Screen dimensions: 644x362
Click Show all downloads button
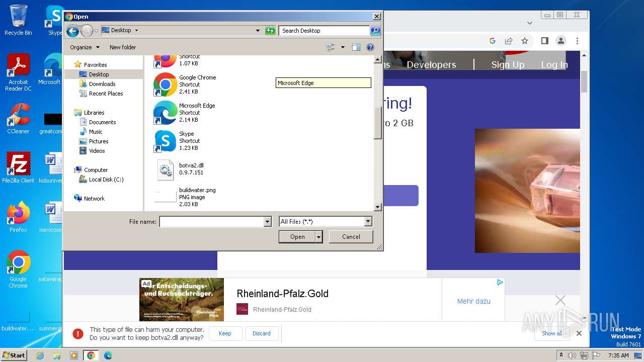coord(552,333)
